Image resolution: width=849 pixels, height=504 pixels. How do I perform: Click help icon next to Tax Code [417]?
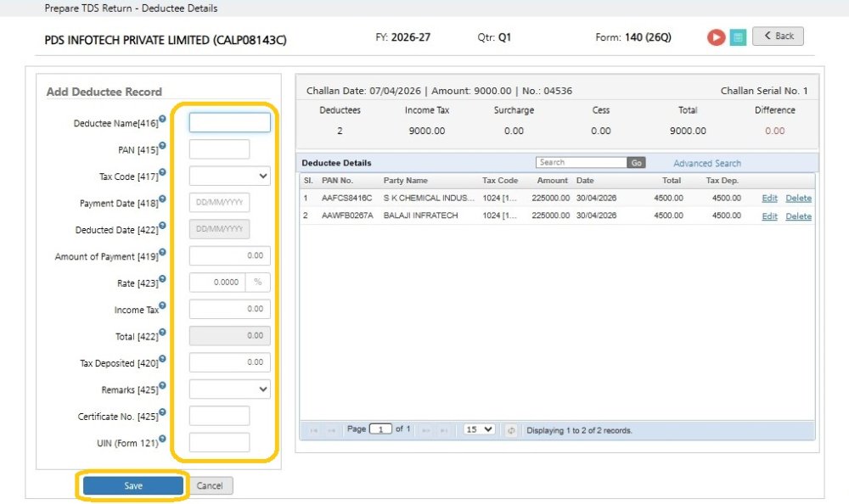(x=162, y=172)
